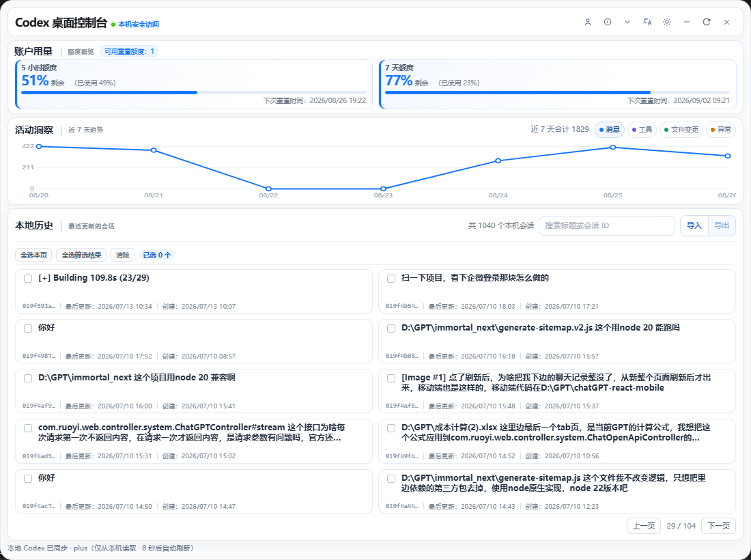Click the 7 天额度 progress bar
The image size is (751, 560).
point(558,92)
